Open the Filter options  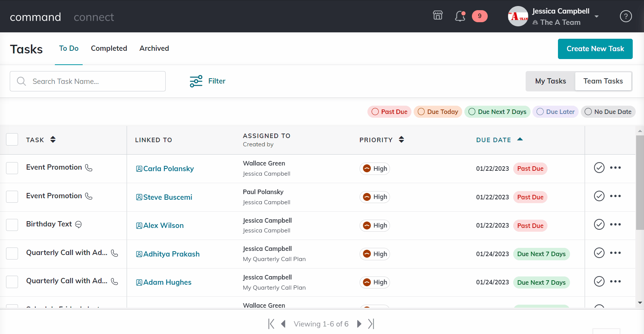pyautogui.click(x=207, y=81)
